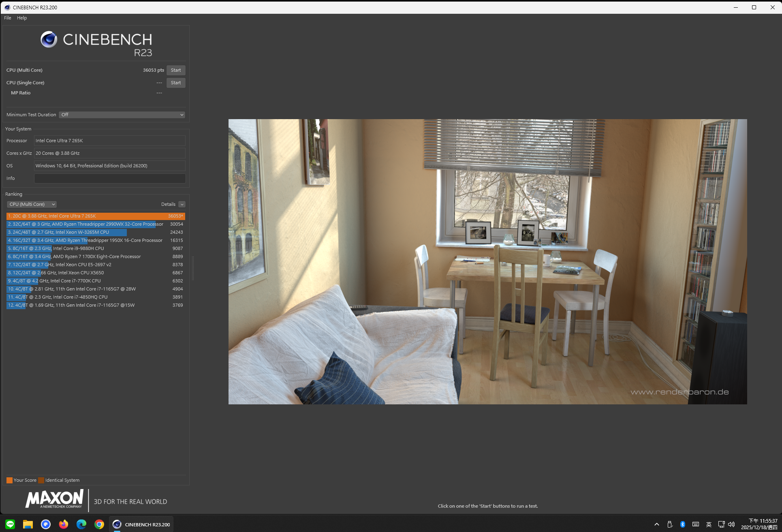Open the Help menu
Viewport: 782px width, 532px height.
22,18
